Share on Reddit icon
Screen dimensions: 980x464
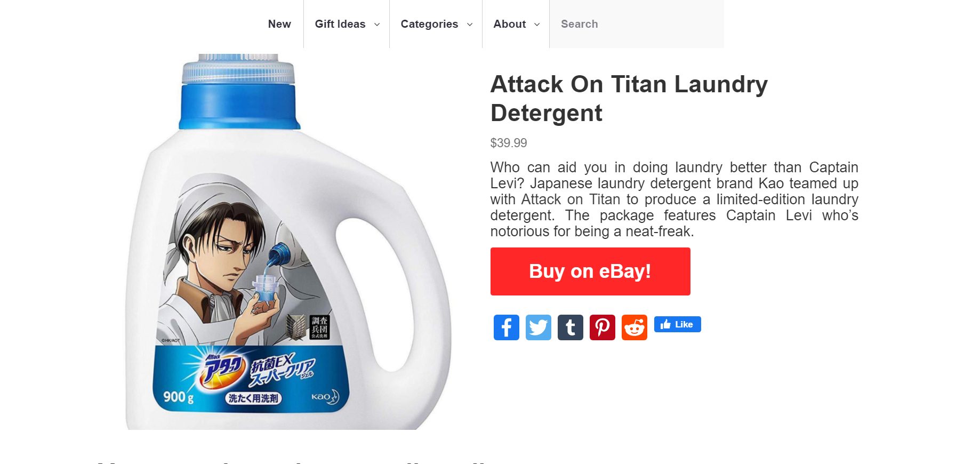pos(634,327)
